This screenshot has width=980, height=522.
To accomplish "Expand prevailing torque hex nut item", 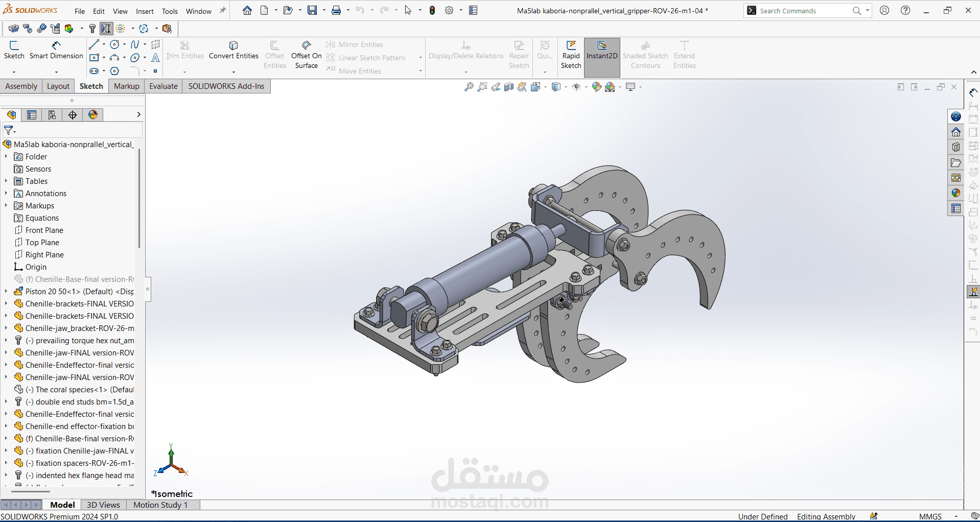I will [x=6, y=341].
